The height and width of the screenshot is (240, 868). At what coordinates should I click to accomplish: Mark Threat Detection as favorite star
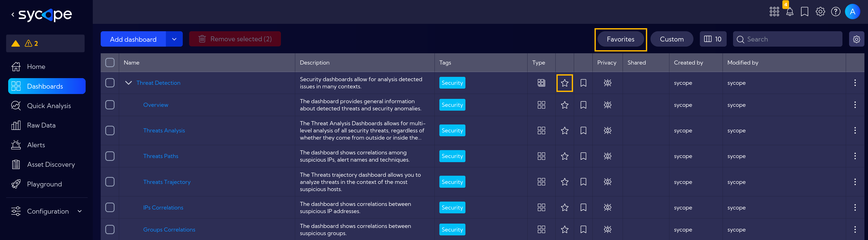coord(564,83)
